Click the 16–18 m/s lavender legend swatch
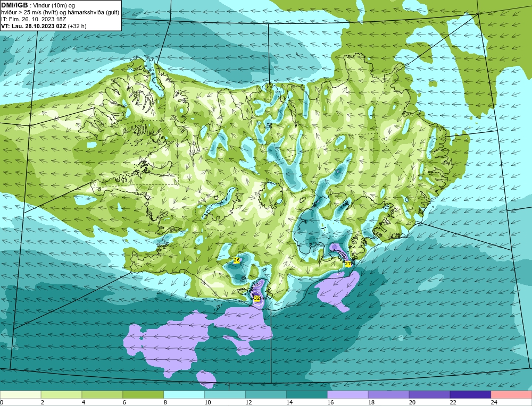The height and width of the screenshot is (406, 532). pyautogui.click(x=348, y=395)
